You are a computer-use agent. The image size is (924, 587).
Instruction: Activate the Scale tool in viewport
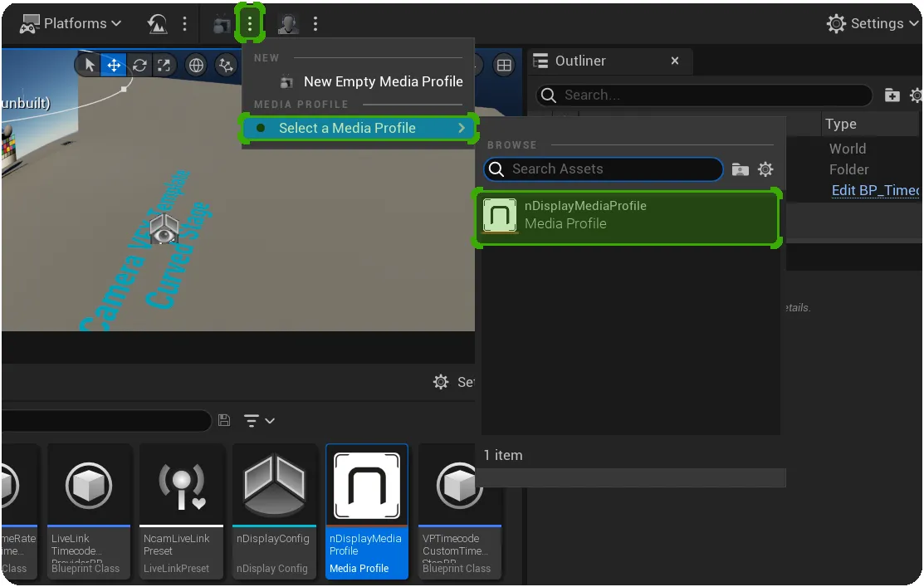(164, 65)
